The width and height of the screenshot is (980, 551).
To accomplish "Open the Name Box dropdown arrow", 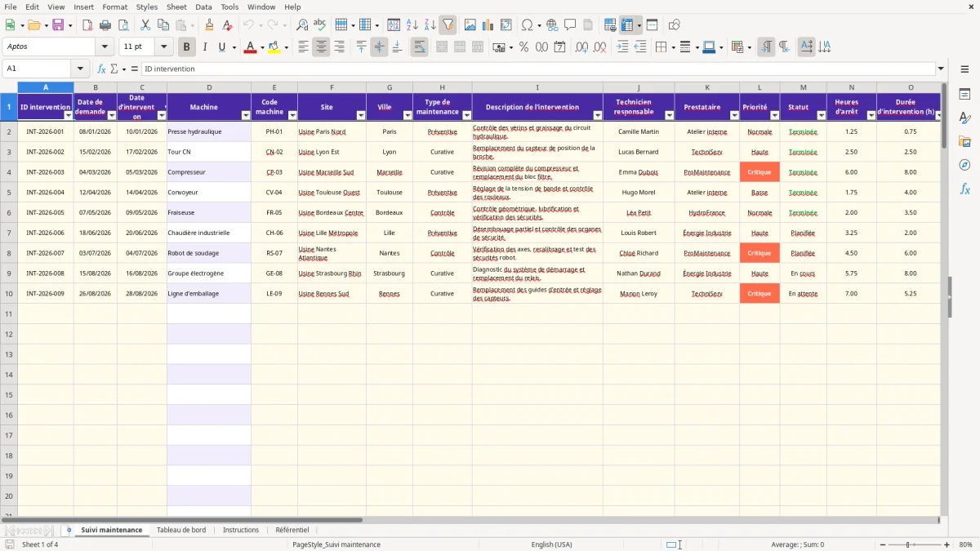I will tap(80, 69).
